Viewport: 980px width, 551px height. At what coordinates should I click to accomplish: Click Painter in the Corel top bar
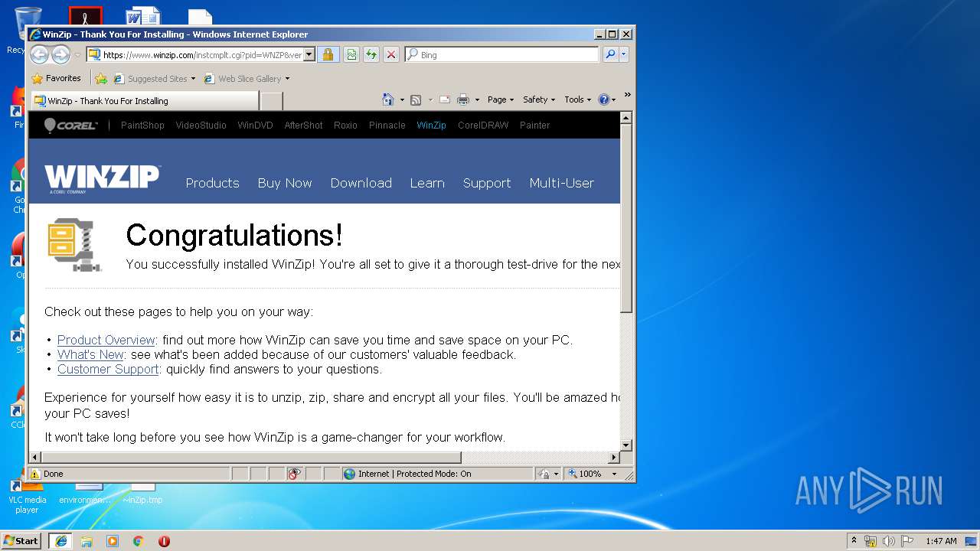tap(534, 126)
